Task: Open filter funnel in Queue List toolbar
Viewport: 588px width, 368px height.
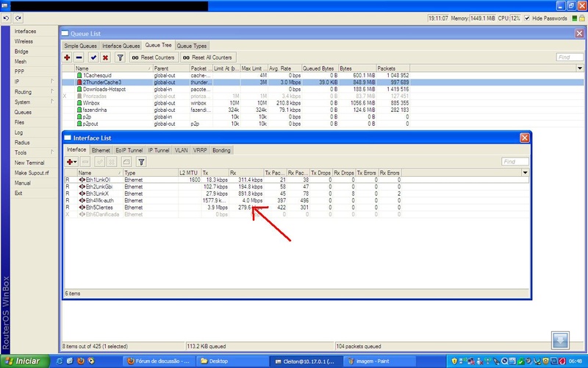Action: click(120, 57)
